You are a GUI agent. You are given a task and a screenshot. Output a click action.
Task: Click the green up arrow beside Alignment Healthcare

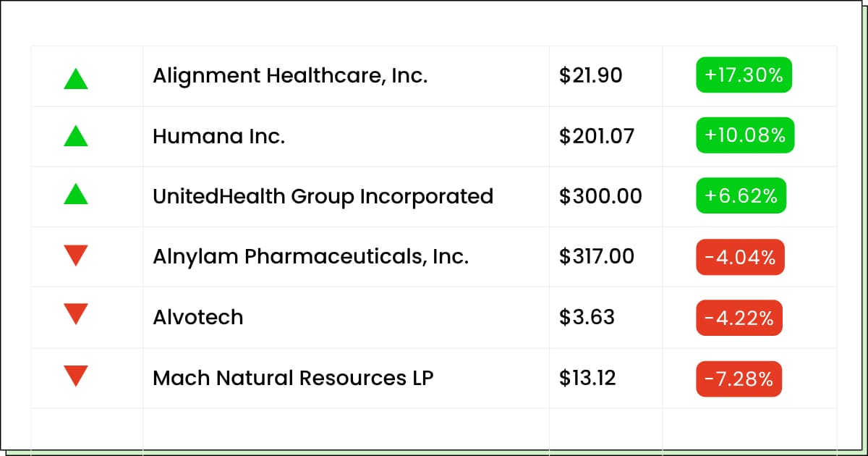76,78
